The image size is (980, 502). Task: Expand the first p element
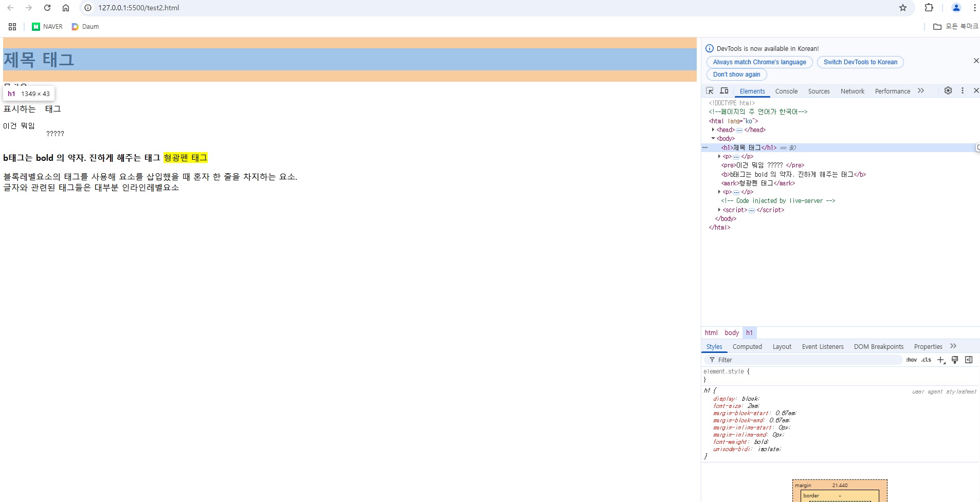pos(719,157)
